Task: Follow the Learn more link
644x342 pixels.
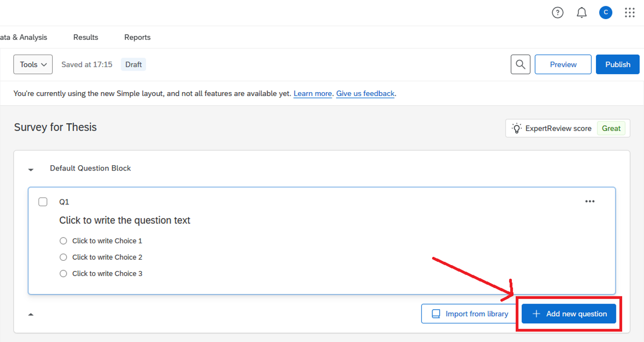Action: tap(312, 94)
